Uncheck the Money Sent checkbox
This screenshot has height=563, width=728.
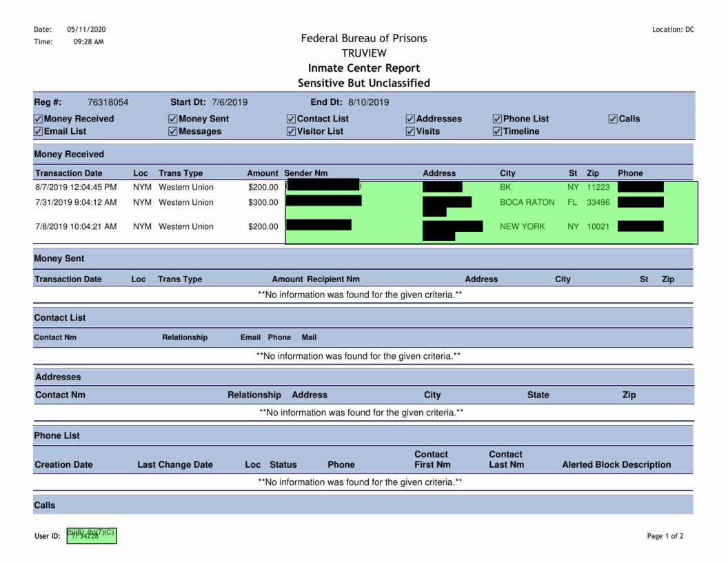(x=173, y=119)
